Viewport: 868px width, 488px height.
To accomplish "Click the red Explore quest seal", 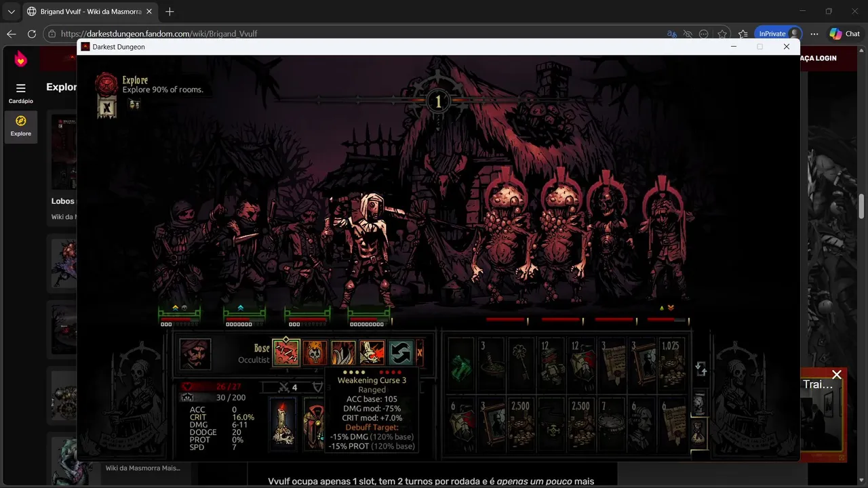I will tap(106, 85).
